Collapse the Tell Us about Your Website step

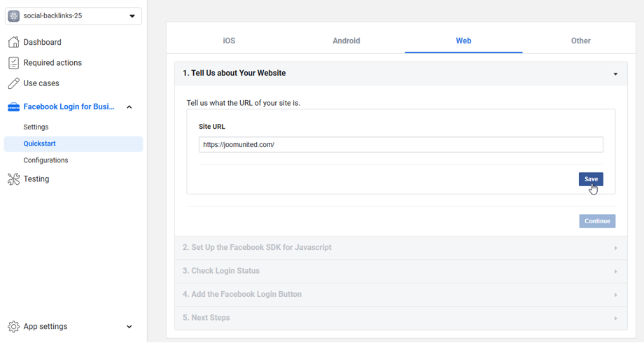click(x=615, y=73)
